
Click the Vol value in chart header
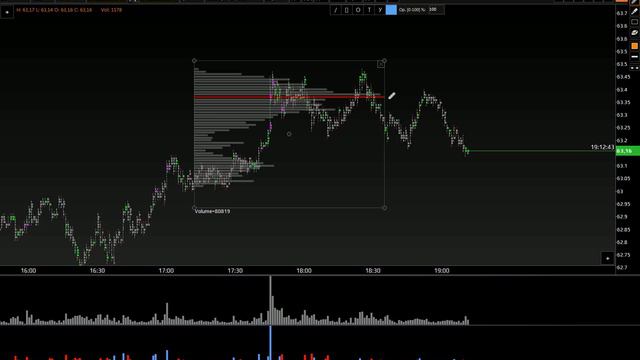[x=111, y=10]
